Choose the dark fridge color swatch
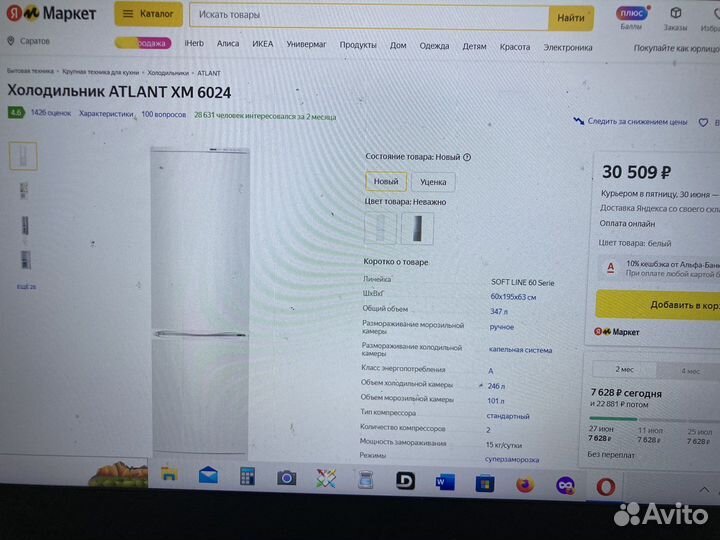The height and width of the screenshot is (540, 720). click(x=417, y=228)
